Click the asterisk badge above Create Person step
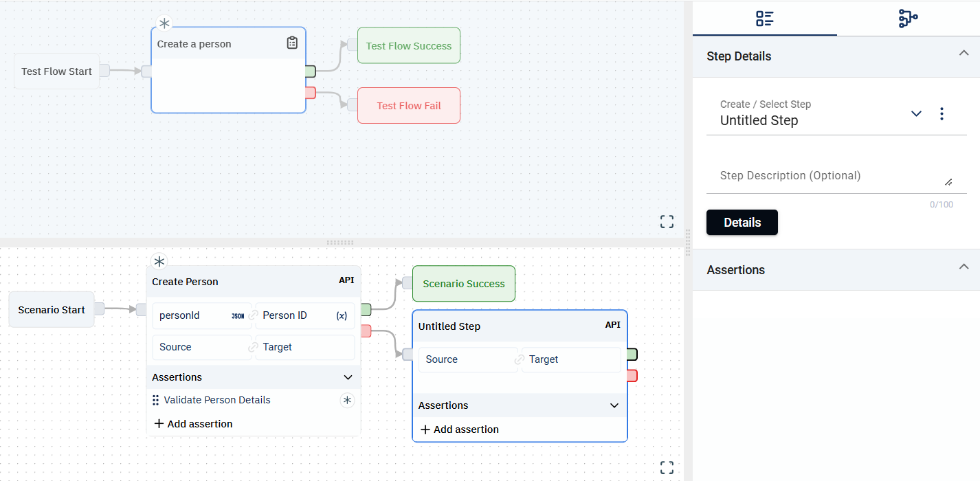This screenshot has width=980, height=481. pos(159,261)
